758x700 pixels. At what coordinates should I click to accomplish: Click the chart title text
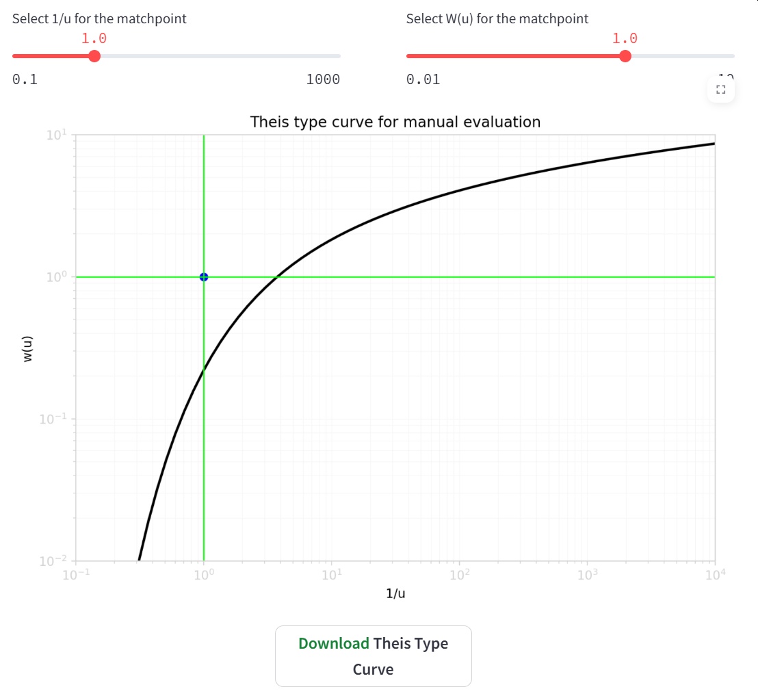395,122
